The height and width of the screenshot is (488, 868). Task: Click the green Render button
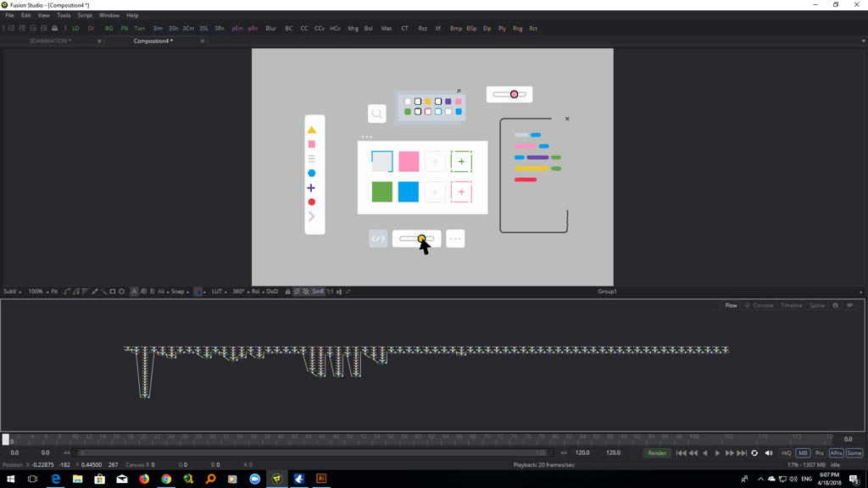tap(657, 453)
